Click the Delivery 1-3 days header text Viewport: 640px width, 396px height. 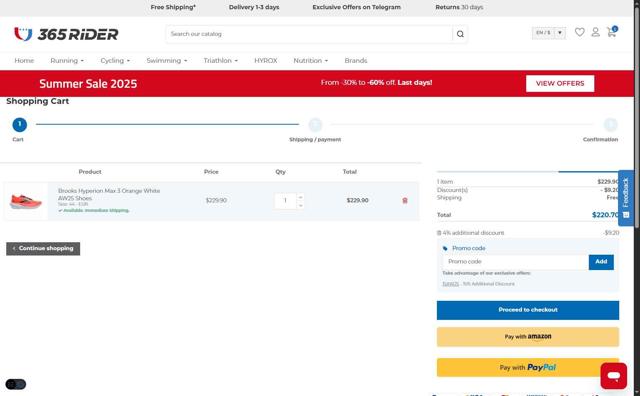coord(254,7)
